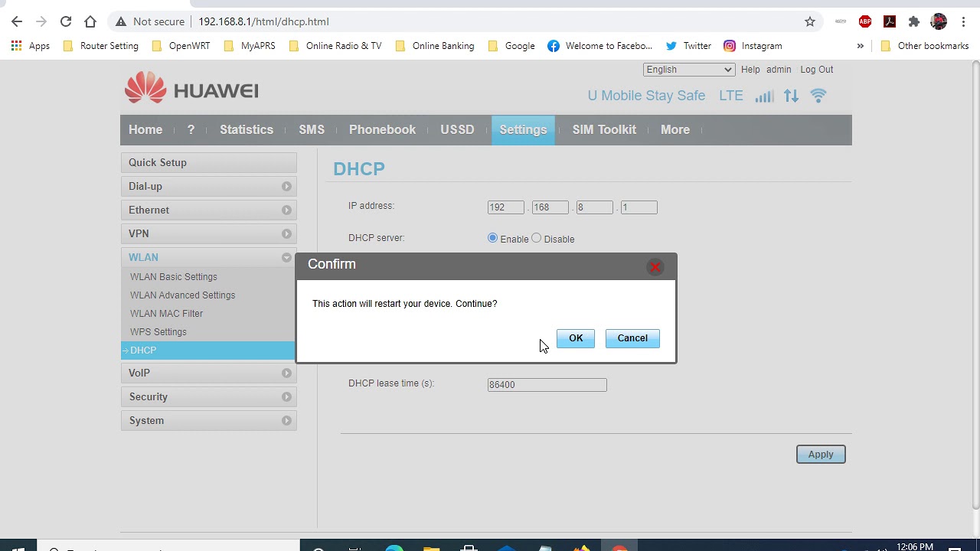Screen dimensions: 980x551
Task: Click the data transfer arrows icon
Action: (x=791, y=96)
